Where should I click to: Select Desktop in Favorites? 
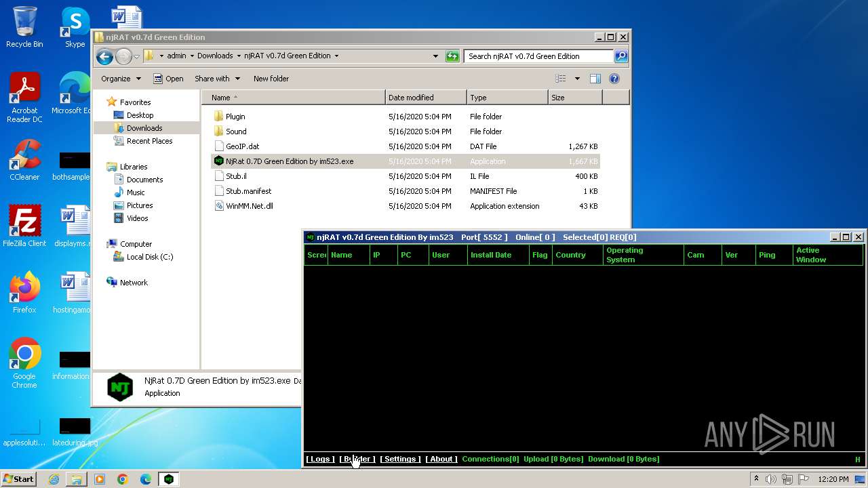point(140,115)
